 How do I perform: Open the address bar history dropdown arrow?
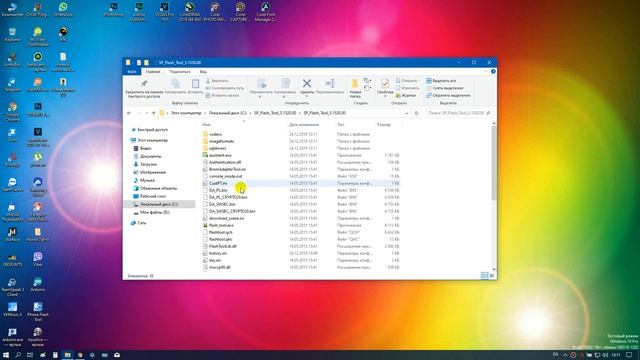(407, 113)
